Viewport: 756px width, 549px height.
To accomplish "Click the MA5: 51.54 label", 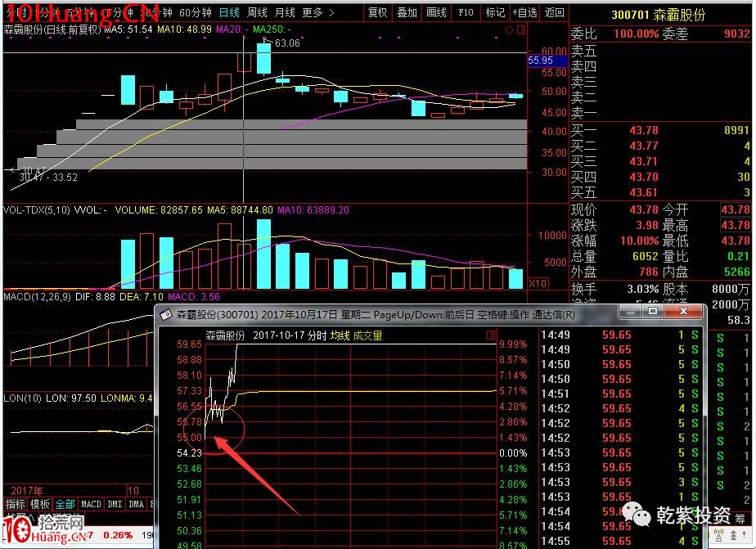I will (128, 29).
